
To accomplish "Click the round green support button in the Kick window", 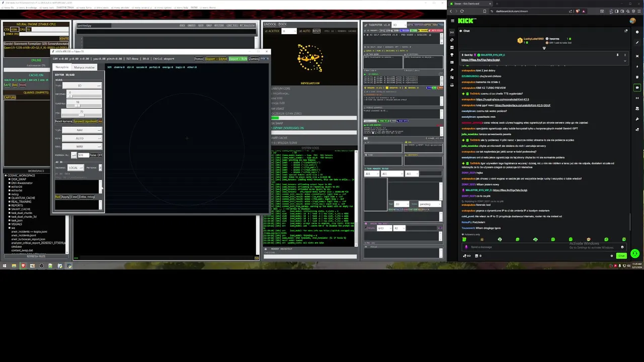I will 635,254.
